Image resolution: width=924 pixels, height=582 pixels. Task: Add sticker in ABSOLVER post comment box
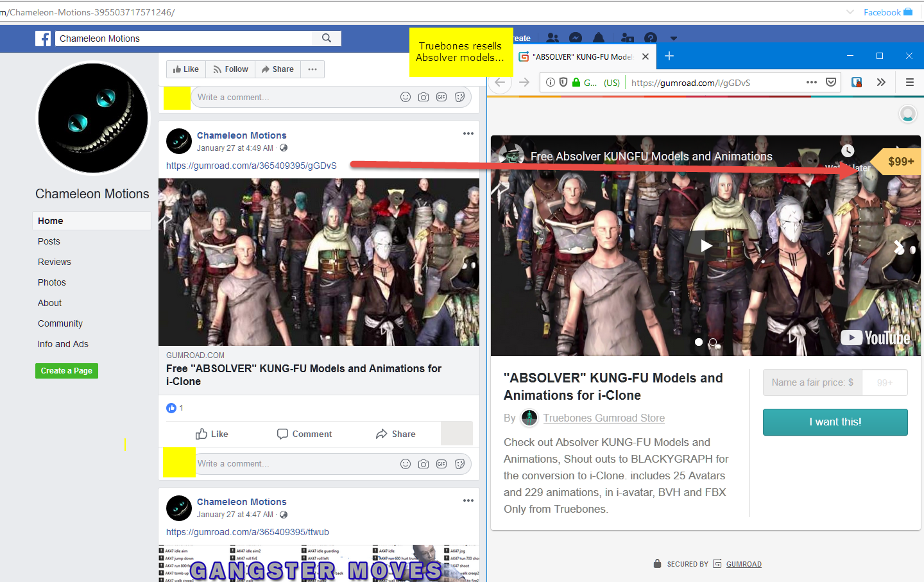pyautogui.click(x=460, y=464)
